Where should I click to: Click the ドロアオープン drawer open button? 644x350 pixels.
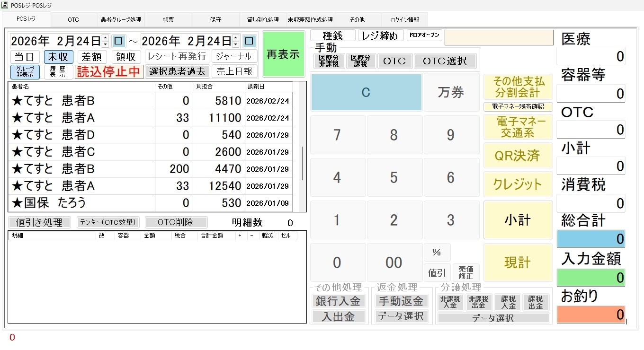pyautogui.click(x=424, y=35)
